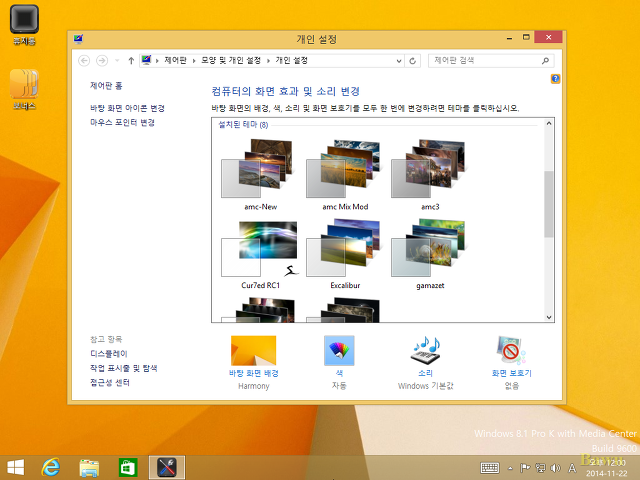Screen dimensions: 640x480
Task: Open the touch keyboard tray icon
Action: [490, 468]
